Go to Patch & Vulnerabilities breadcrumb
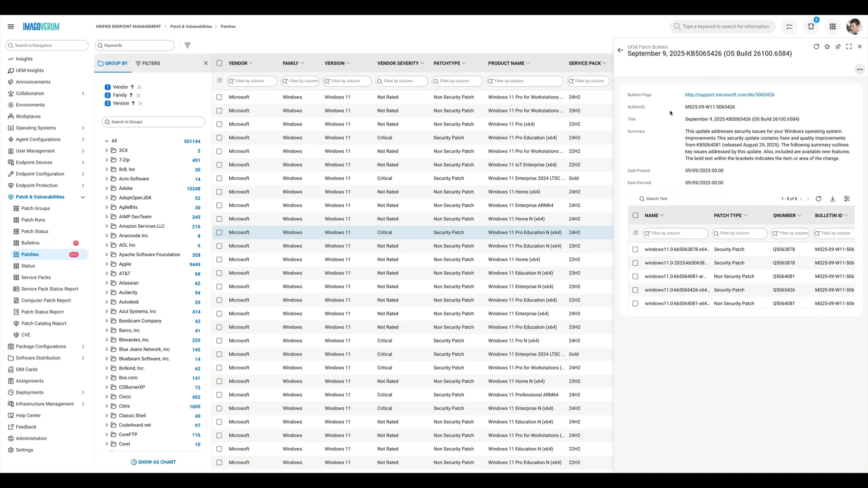Image resolution: width=868 pixels, height=488 pixels. pyautogui.click(x=191, y=27)
